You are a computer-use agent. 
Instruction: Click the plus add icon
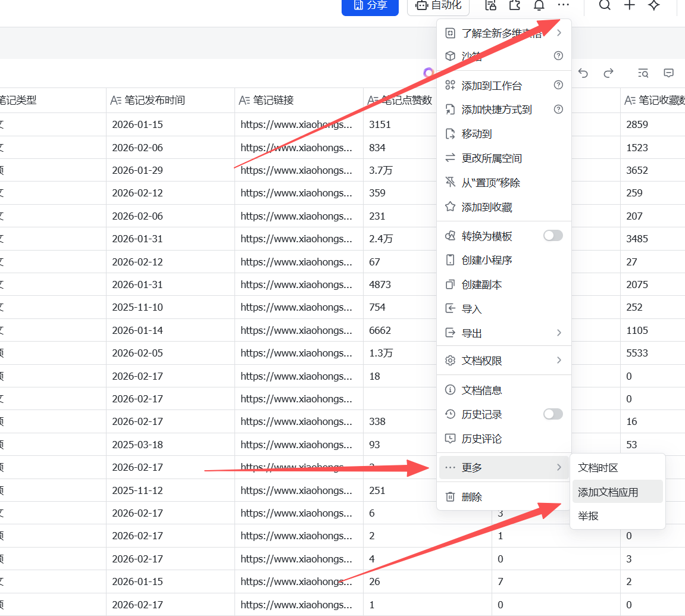pos(629,5)
